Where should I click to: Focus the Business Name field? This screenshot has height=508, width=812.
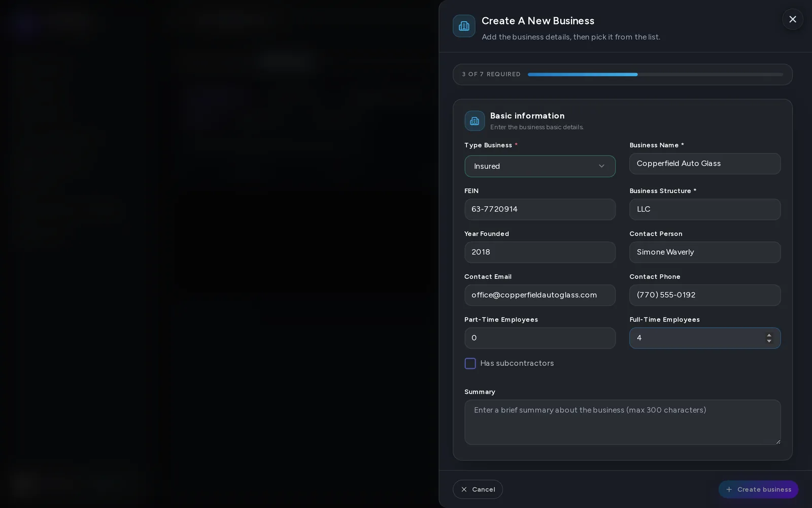tap(705, 164)
